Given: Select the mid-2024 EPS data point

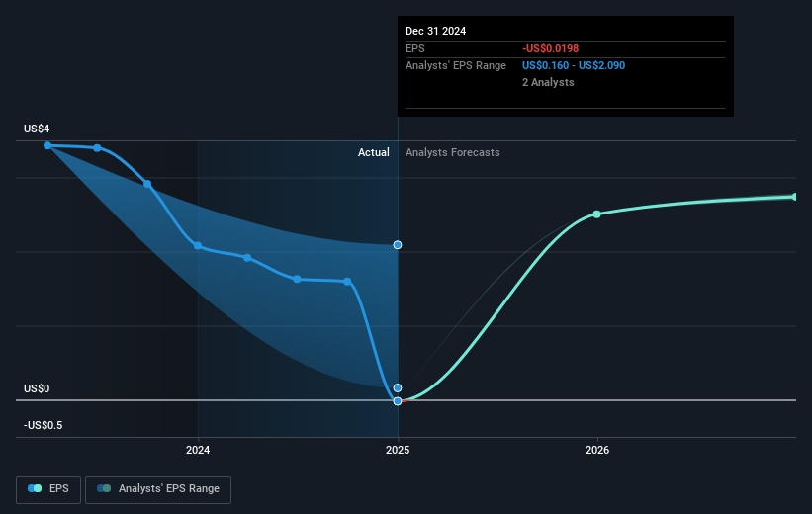Looking at the screenshot, I should (x=297, y=279).
